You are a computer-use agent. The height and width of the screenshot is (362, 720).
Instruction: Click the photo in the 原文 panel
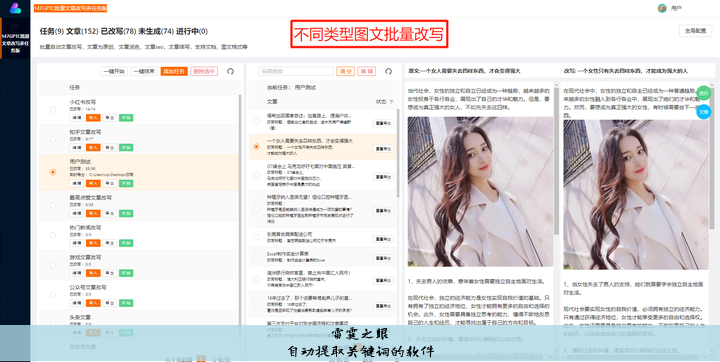pos(480,192)
